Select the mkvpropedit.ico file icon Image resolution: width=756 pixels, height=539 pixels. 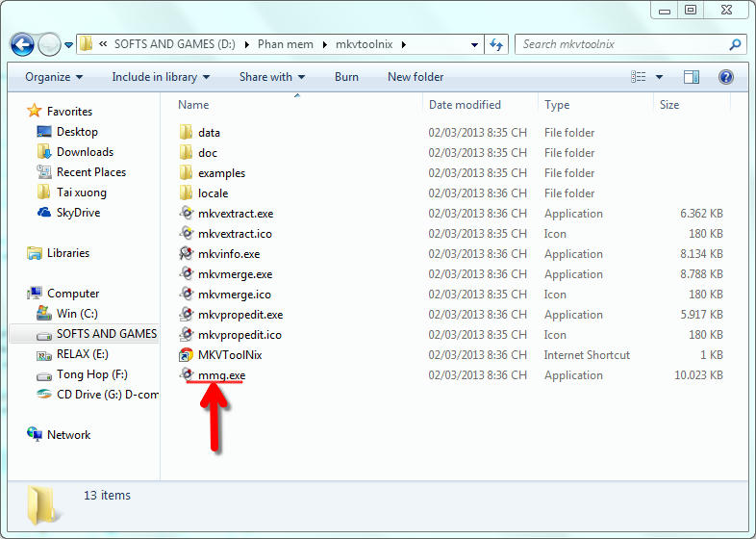(186, 334)
